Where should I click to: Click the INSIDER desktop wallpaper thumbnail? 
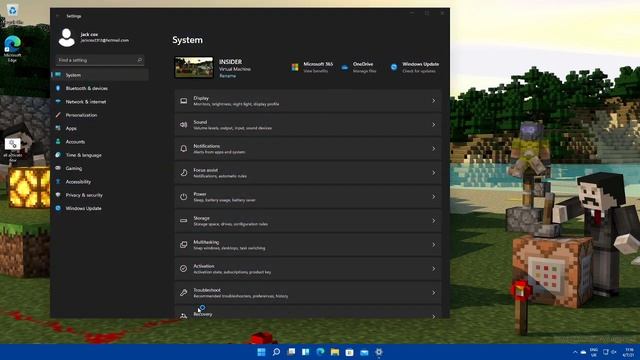[194, 67]
